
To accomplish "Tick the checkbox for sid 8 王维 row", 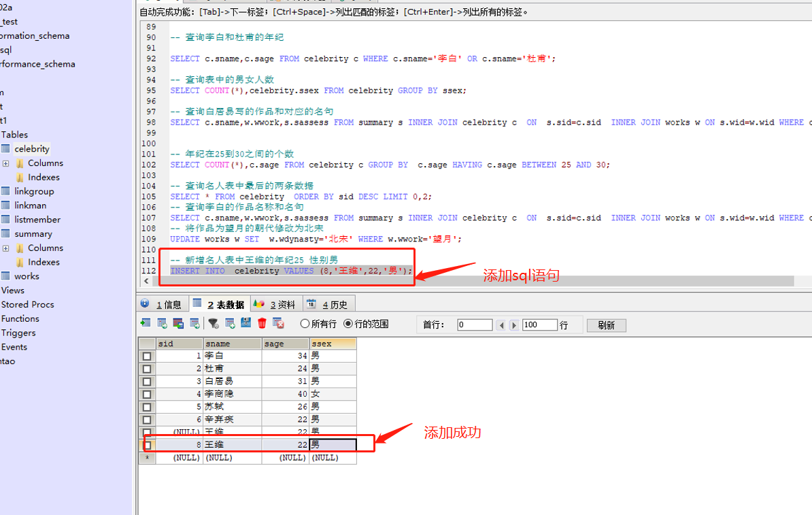I will 148,445.
